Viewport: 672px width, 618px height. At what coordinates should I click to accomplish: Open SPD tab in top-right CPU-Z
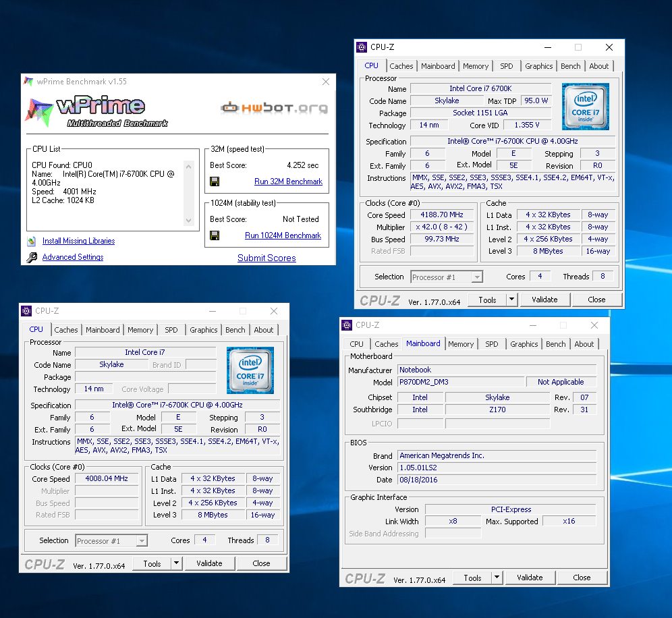[507, 66]
